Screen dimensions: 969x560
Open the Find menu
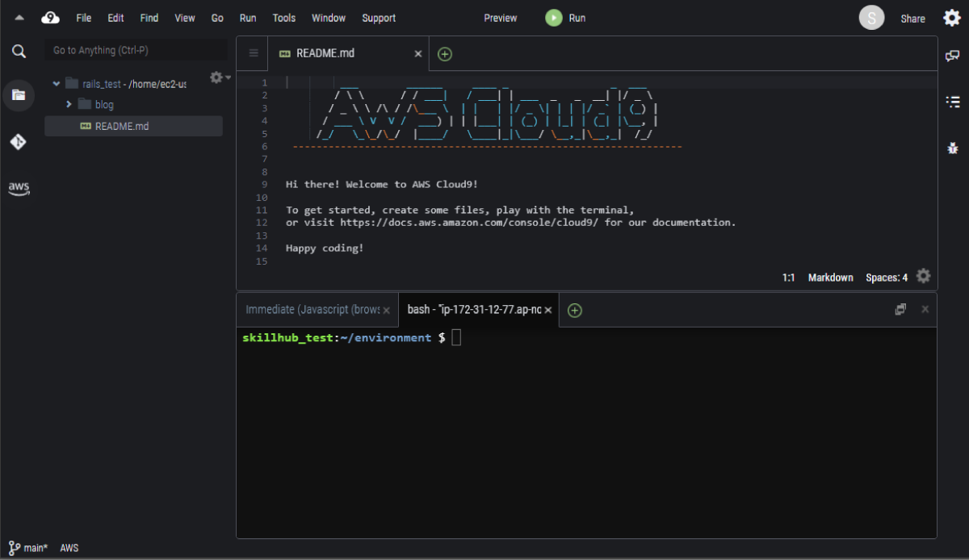pyautogui.click(x=149, y=18)
